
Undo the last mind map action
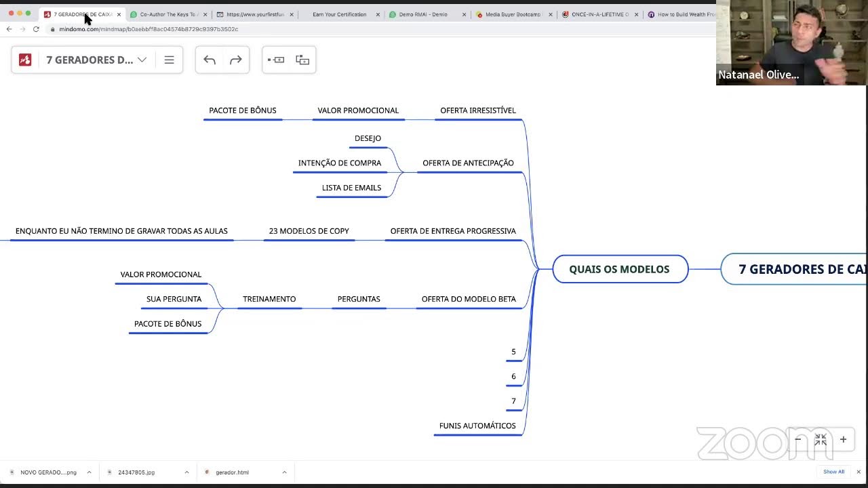(210, 60)
